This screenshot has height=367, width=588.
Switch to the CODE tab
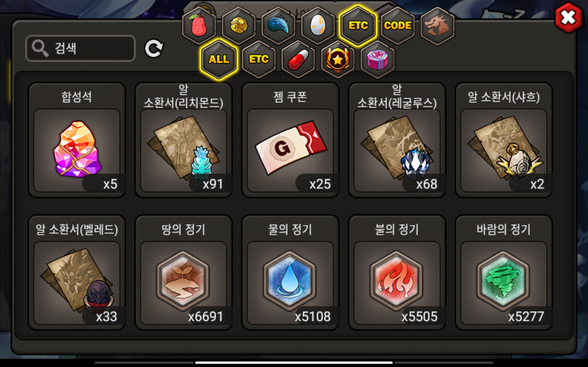pos(398,25)
